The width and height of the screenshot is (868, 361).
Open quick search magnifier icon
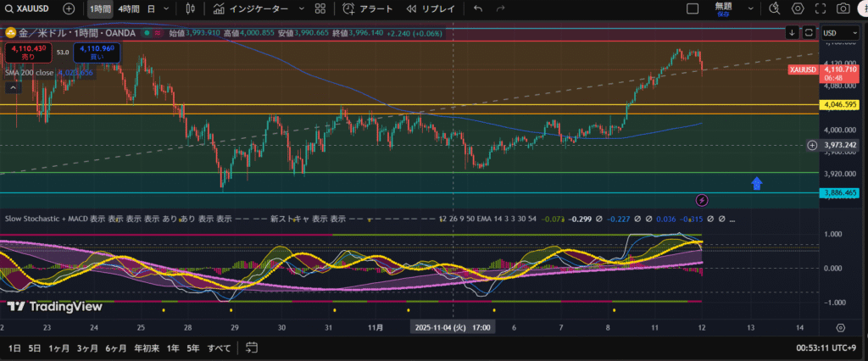click(774, 9)
